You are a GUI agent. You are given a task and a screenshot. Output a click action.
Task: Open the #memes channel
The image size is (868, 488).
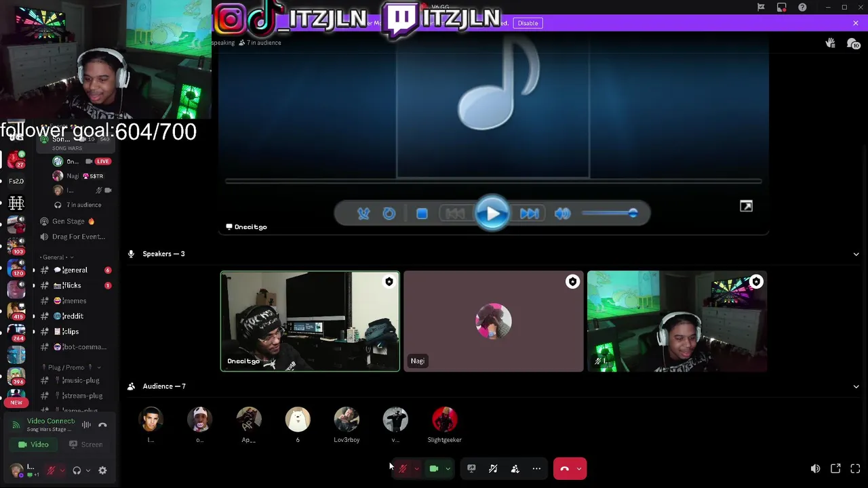75,301
